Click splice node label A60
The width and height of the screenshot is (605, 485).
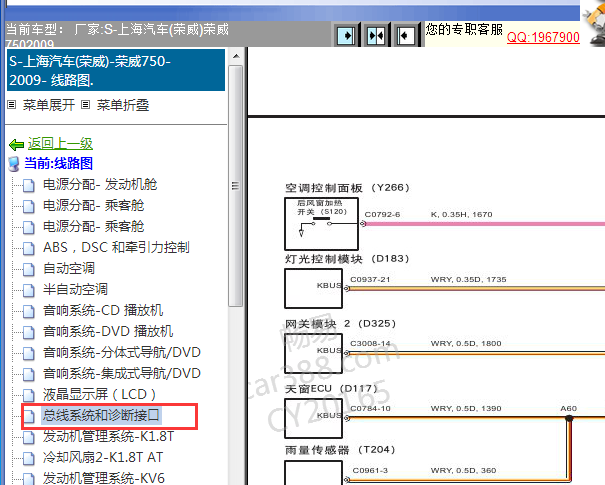point(569,408)
